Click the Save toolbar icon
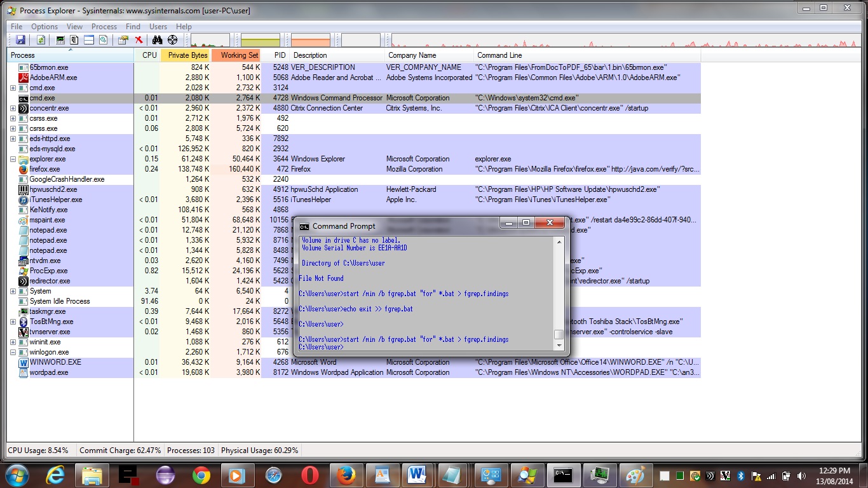 (x=20, y=40)
